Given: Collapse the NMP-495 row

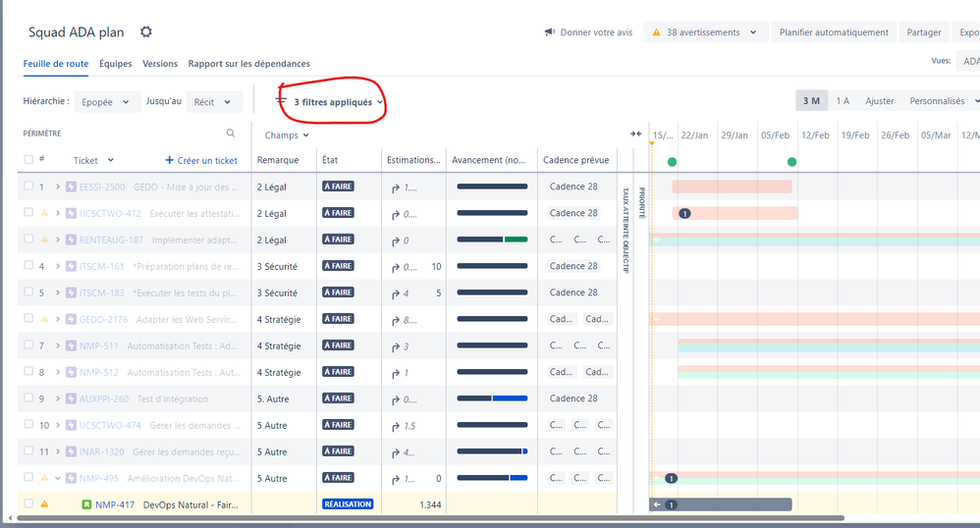Looking at the screenshot, I should tap(58, 478).
